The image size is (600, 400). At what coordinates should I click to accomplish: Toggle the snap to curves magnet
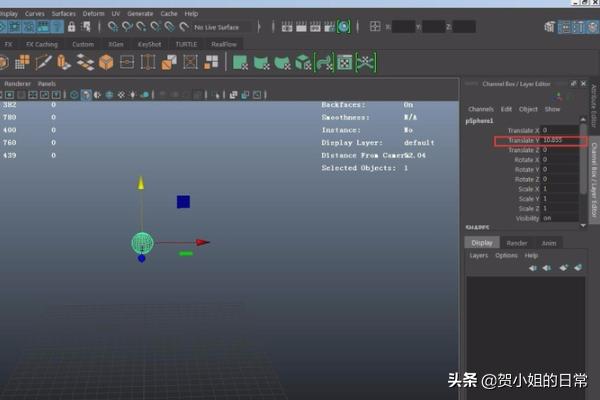(x=127, y=27)
